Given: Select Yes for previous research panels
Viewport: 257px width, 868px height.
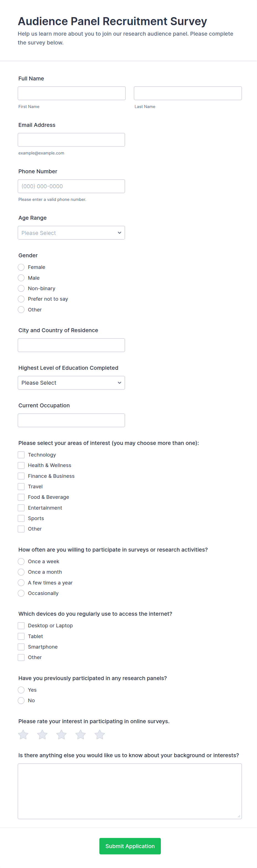Looking at the screenshot, I should [x=21, y=690].
